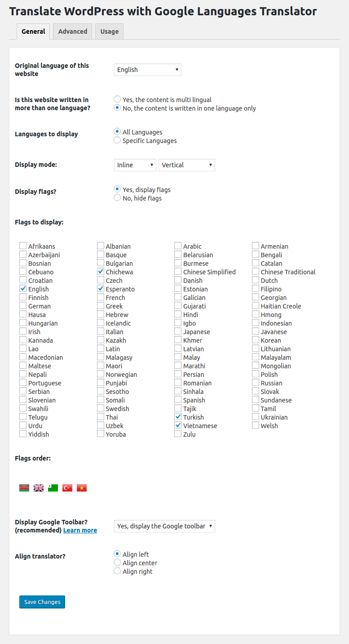Enable the French flag checkbox

(x=101, y=297)
